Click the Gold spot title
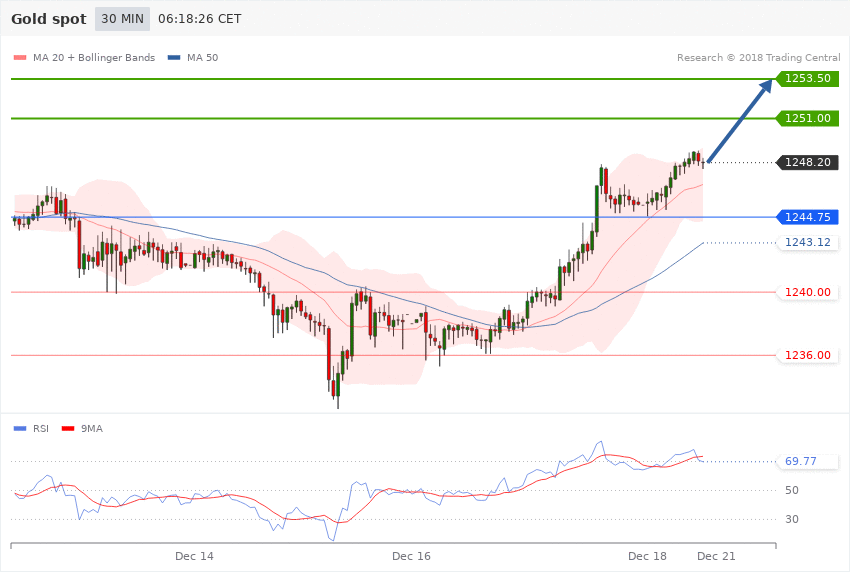This screenshot has width=850, height=576. pos(49,19)
